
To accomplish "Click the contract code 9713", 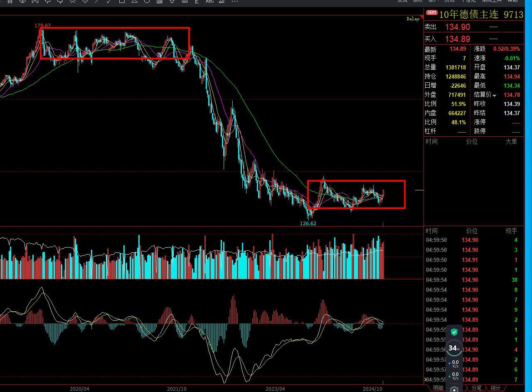I will 513,15.
